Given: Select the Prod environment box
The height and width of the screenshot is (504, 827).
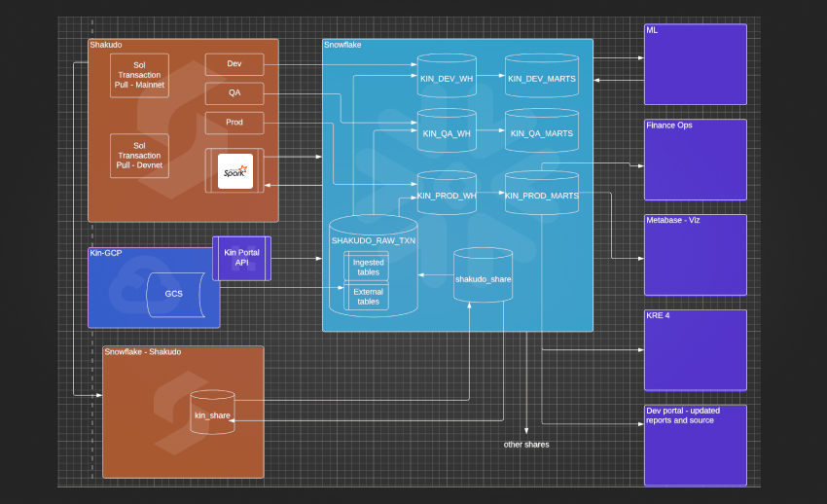Looking at the screenshot, I should (234, 123).
